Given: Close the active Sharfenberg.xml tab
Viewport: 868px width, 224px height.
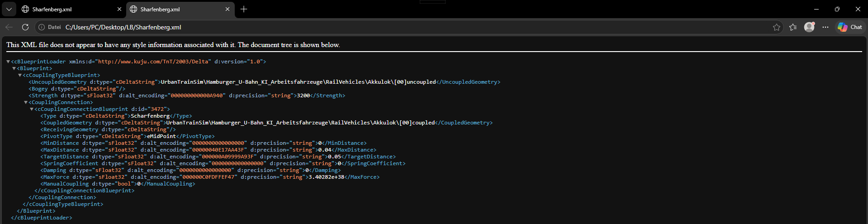Looking at the screenshot, I should click(228, 9).
